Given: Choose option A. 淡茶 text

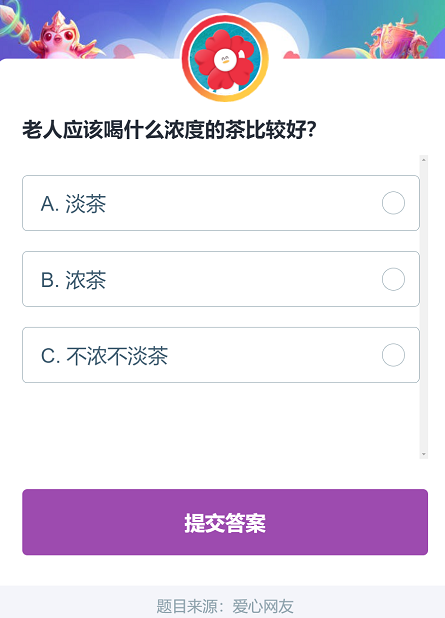Looking at the screenshot, I should (x=73, y=204).
